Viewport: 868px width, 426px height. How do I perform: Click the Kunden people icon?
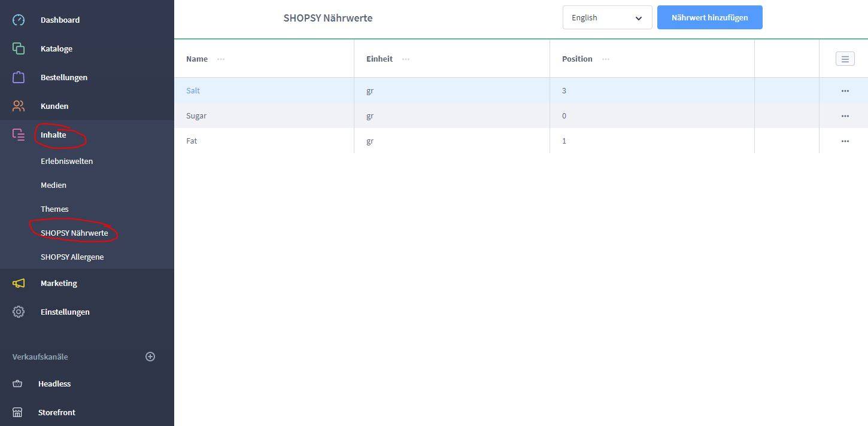19,106
